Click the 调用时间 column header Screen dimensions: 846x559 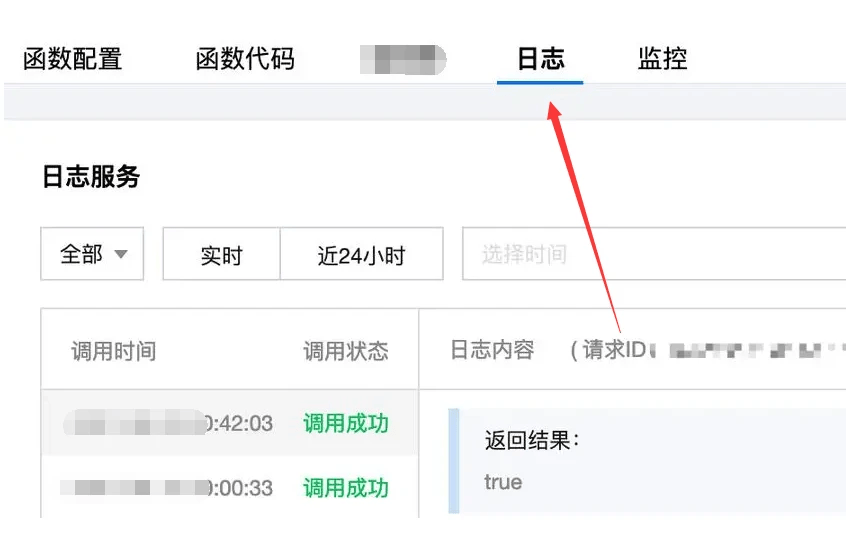(x=114, y=351)
